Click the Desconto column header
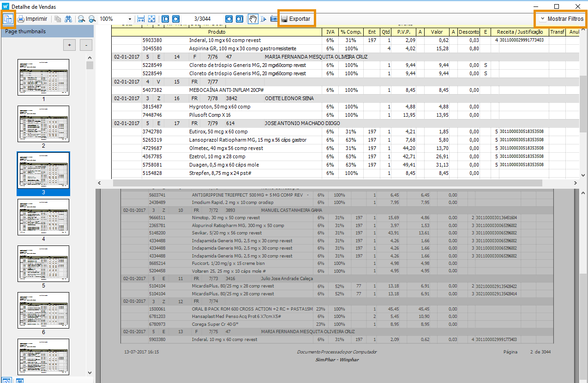This screenshot has width=588, height=383. (x=469, y=32)
